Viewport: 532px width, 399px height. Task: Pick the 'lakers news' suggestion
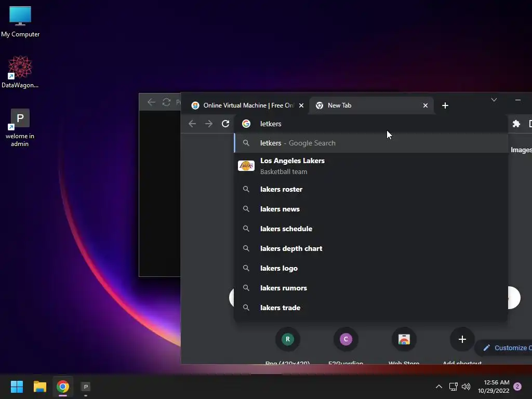pyautogui.click(x=371, y=209)
